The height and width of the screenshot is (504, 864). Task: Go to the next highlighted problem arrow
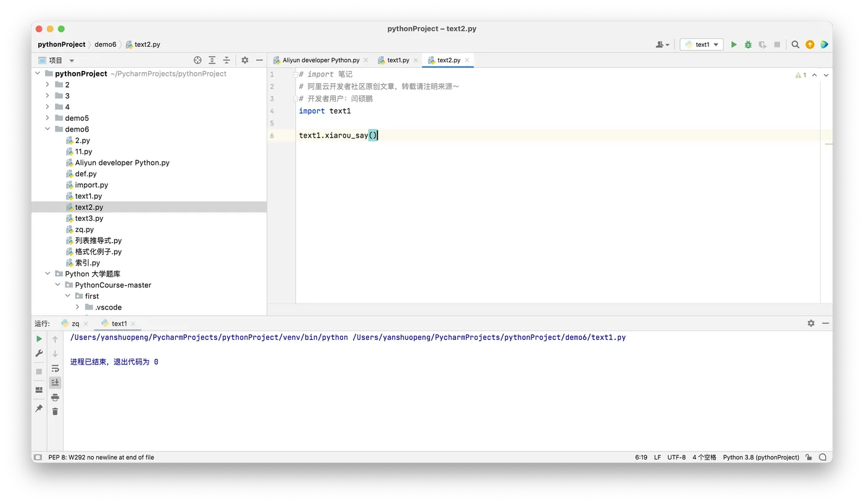pos(826,75)
